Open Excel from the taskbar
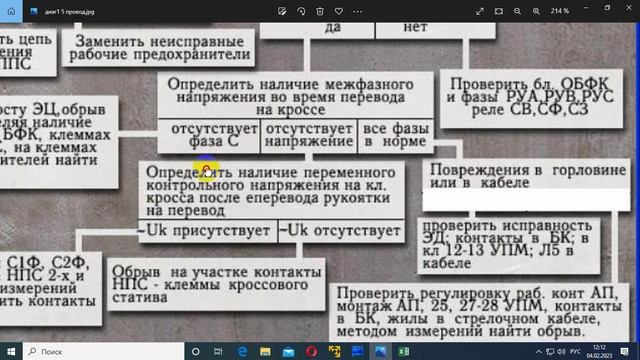Image resolution: width=640 pixels, height=360 pixels. [x=404, y=351]
